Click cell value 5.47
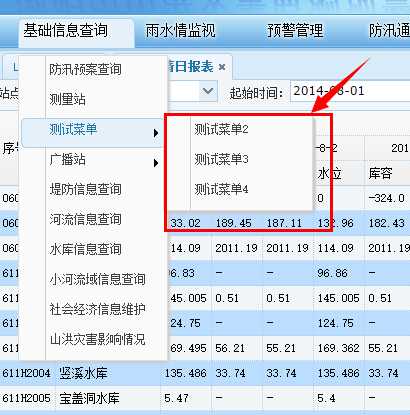Screen dimensions: 410x415 (176, 398)
